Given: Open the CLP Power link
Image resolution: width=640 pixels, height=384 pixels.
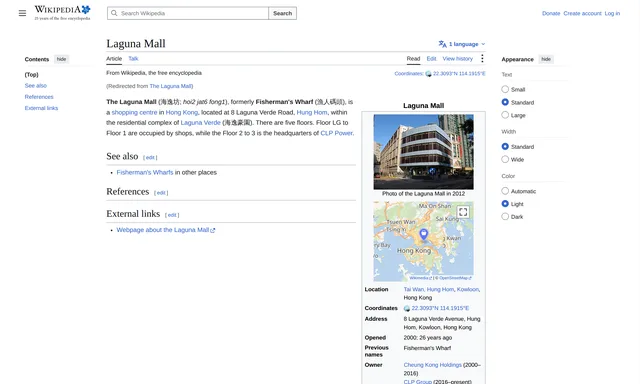Looking at the screenshot, I should coord(336,133).
